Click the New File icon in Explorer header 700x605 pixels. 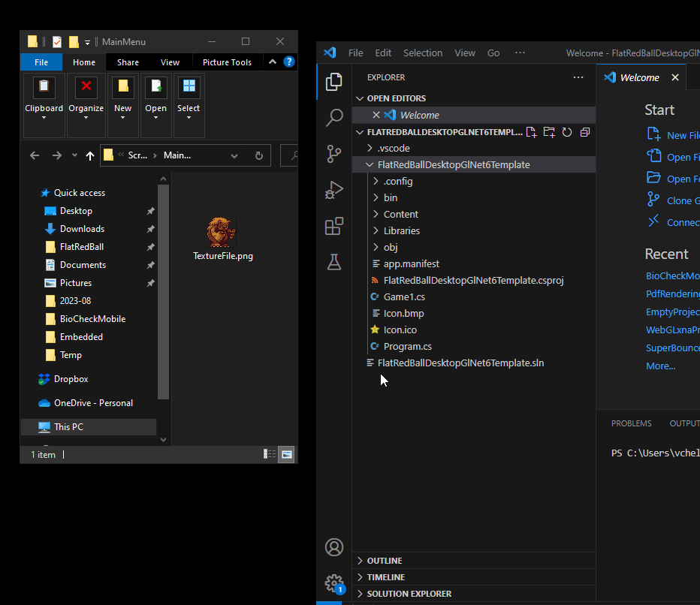[x=531, y=132]
